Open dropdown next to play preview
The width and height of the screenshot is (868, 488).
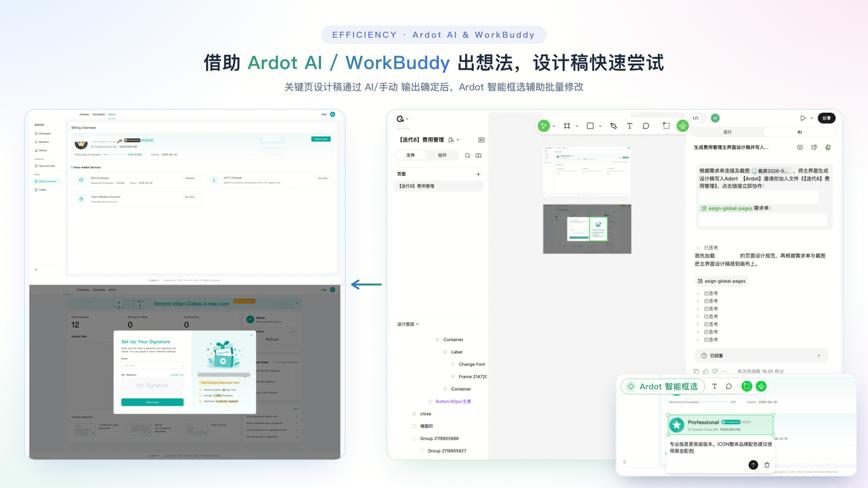811,118
